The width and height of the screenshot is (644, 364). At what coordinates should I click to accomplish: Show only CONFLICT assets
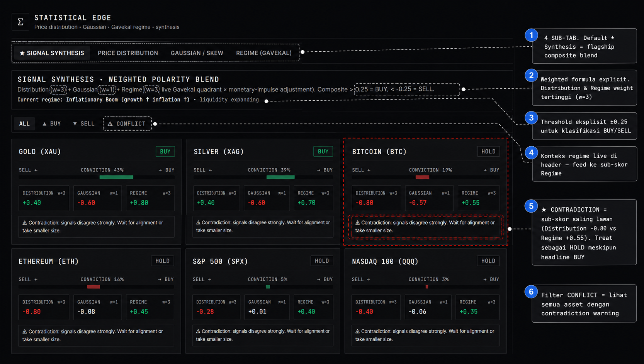coord(127,124)
